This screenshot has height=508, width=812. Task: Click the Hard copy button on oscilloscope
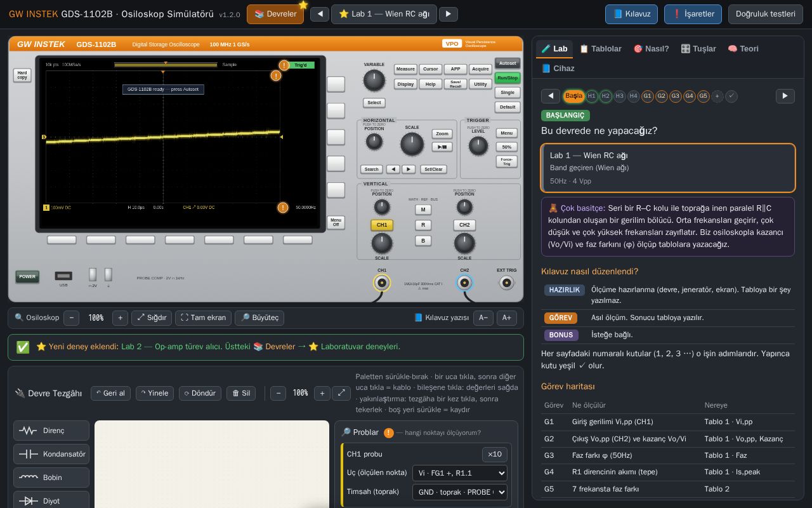22,75
